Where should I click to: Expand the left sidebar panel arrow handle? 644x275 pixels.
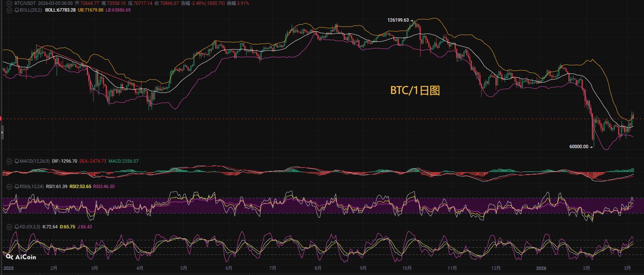pyautogui.click(x=2, y=132)
